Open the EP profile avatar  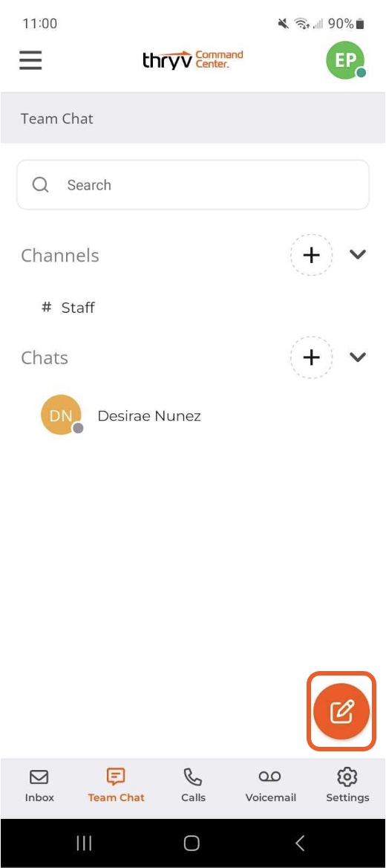pyautogui.click(x=346, y=59)
